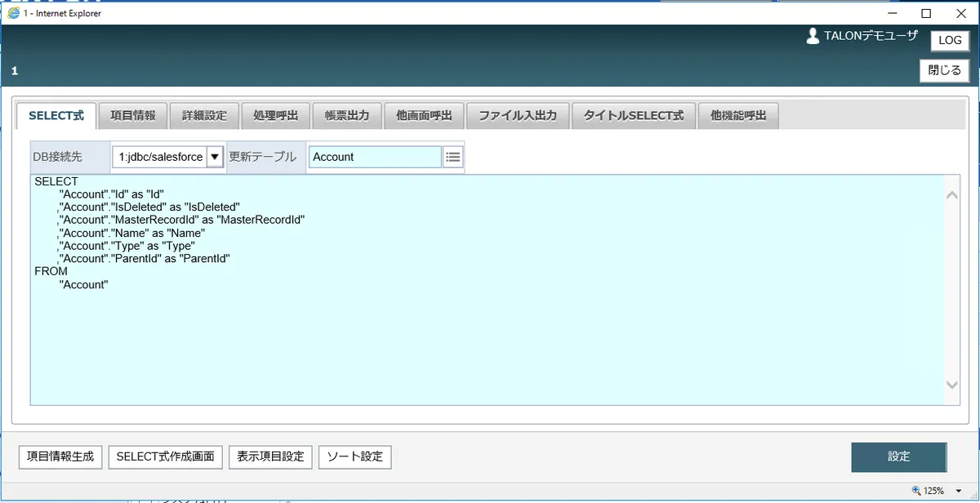Image resolution: width=980 pixels, height=503 pixels.
Task: Click the 閉じる button
Action: (x=945, y=70)
